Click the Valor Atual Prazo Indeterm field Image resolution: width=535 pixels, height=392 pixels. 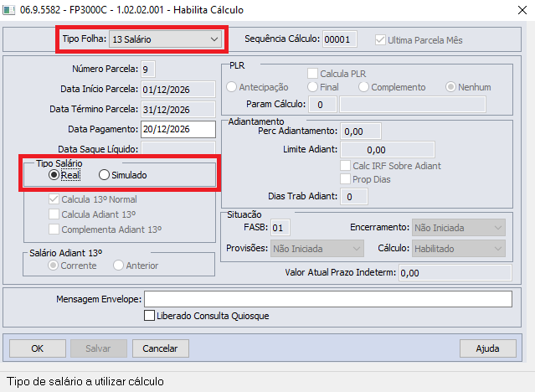click(455, 273)
